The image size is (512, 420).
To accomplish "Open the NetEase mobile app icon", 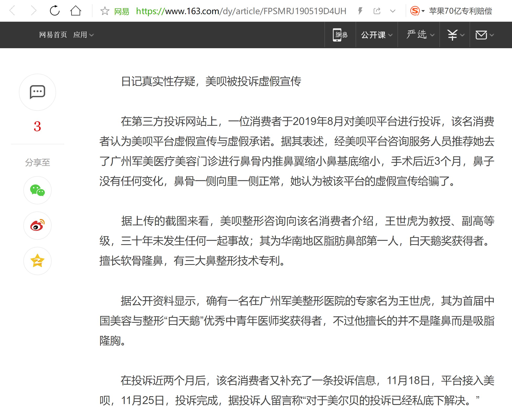I will (340, 35).
